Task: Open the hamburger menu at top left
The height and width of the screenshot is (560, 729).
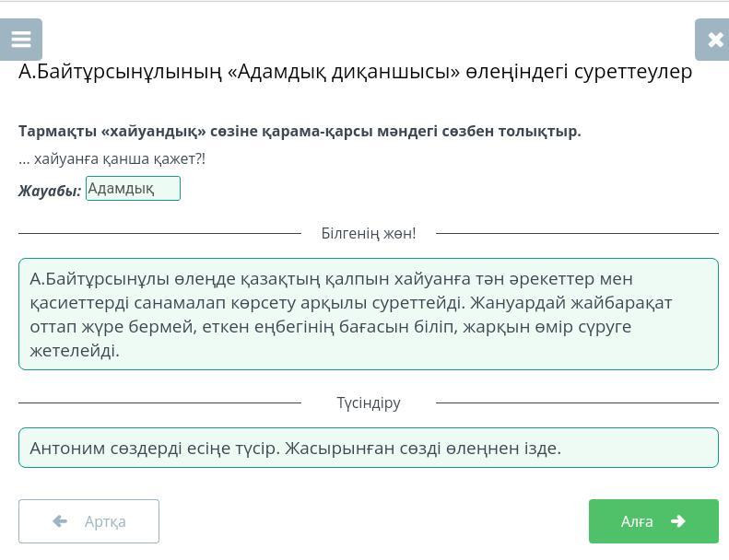Action: [x=21, y=40]
